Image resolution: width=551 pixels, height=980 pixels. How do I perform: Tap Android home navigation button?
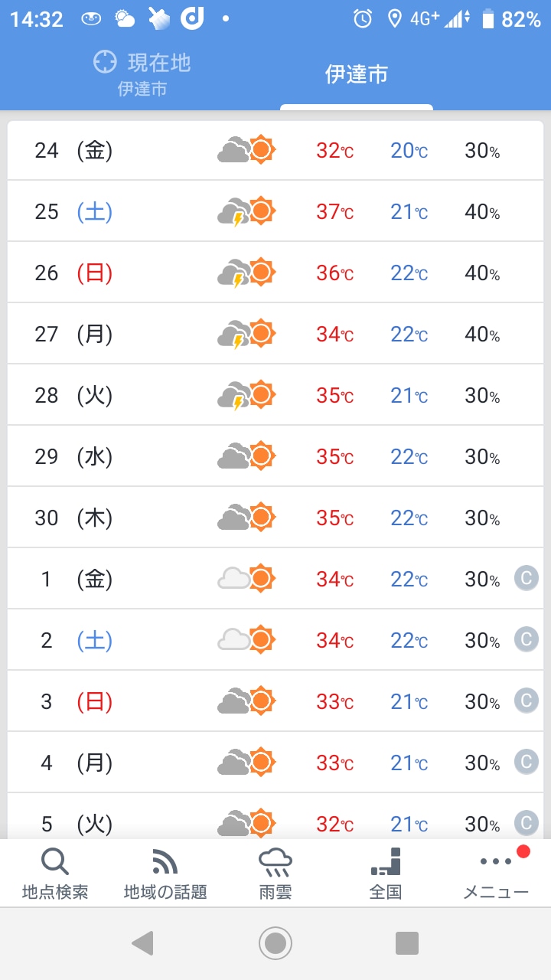coord(275,943)
